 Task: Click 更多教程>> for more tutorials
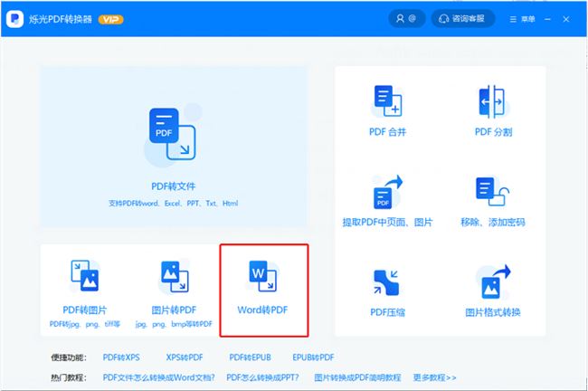click(434, 377)
